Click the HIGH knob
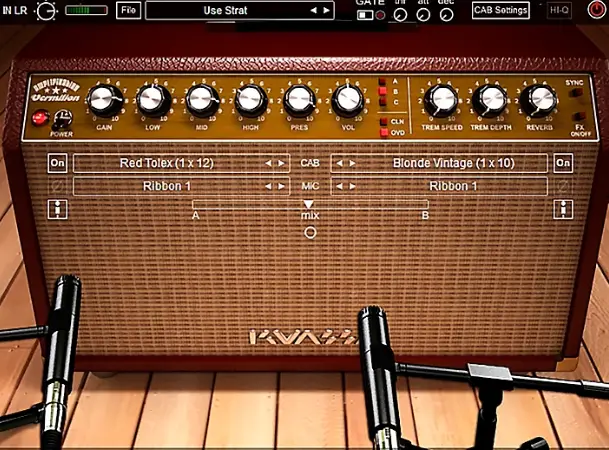Image resolution: width=609 pixels, height=450 pixels. 251,101
